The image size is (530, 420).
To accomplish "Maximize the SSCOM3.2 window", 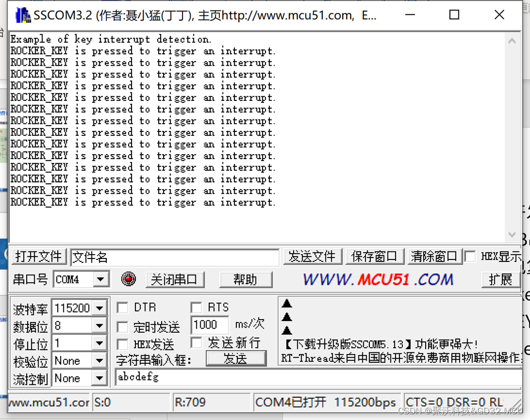I will coord(454,15).
